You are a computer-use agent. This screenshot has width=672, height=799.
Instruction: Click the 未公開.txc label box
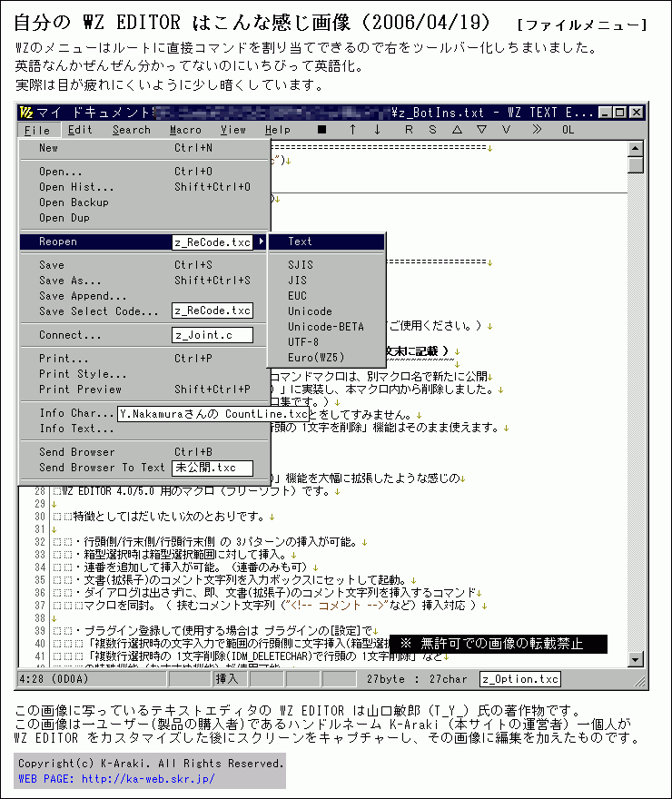click(x=212, y=468)
